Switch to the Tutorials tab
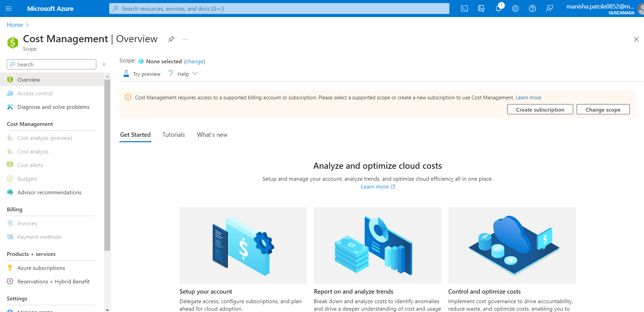This screenshot has height=312, width=644. point(174,135)
